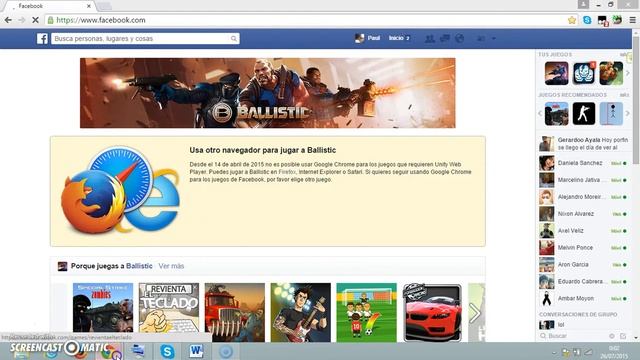This screenshot has height=360, width=640.
Task: Click the browser forward arrow
Action: 22,20
